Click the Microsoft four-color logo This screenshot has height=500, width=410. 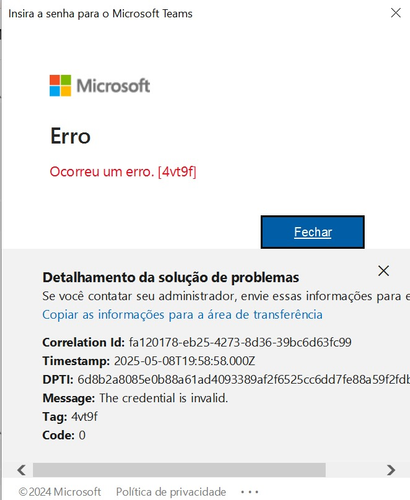(x=60, y=86)
